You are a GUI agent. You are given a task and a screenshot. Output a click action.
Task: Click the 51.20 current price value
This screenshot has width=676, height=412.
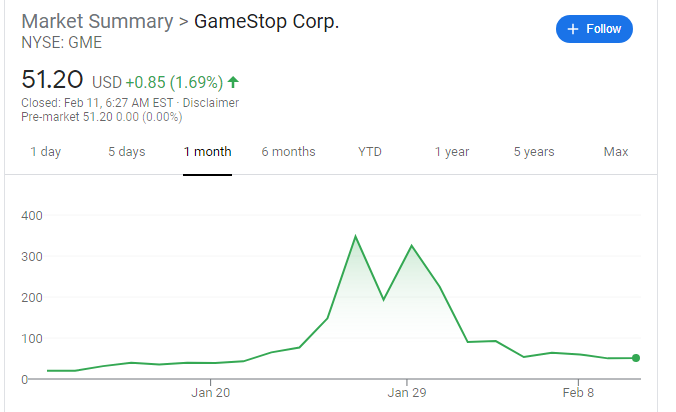(x=52, y=80)
